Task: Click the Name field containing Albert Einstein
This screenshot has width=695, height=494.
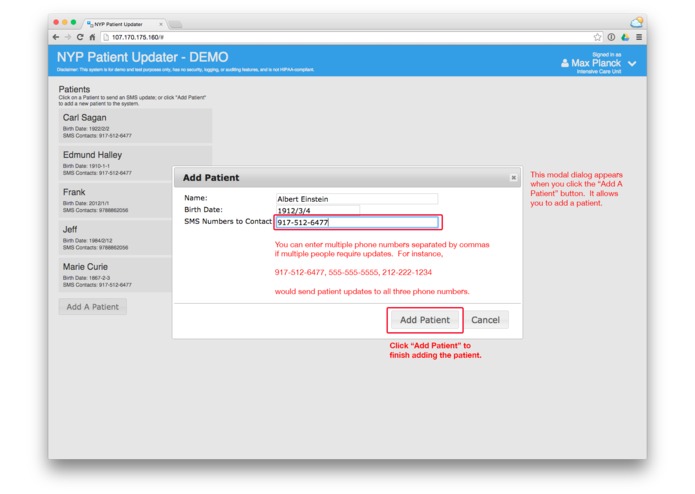Action: point(357,199)
